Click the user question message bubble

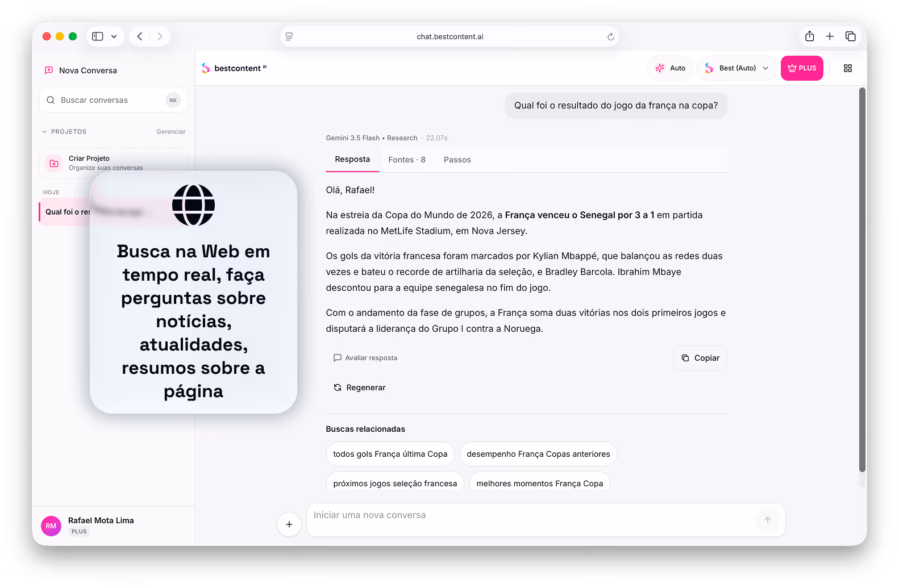point(616,106)
